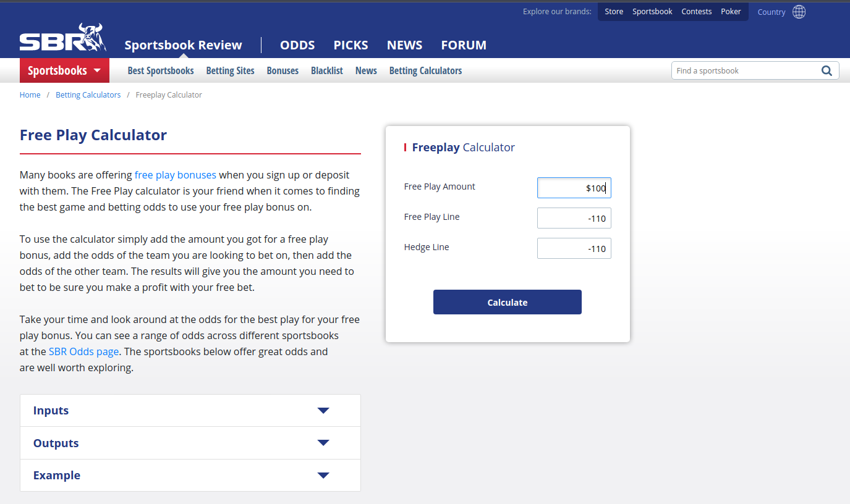Focus the Hedge Line field
Screen dimensions: 850x504
pos(574,248)
